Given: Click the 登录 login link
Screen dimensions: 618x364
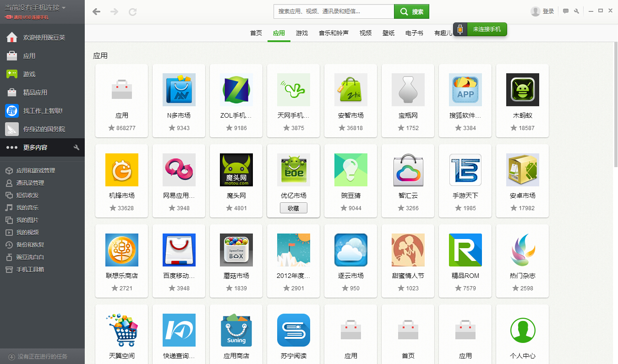Looking at the screenshot, I should click(548, 11).
